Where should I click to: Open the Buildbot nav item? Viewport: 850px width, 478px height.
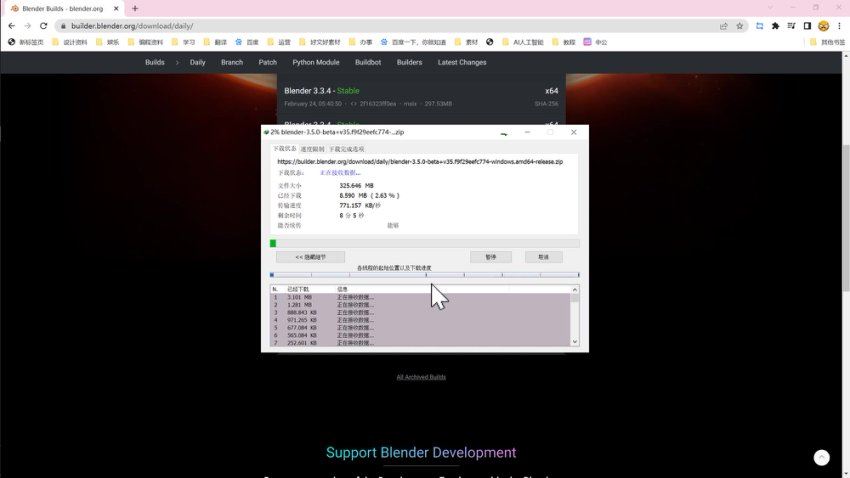click(368, 62)
